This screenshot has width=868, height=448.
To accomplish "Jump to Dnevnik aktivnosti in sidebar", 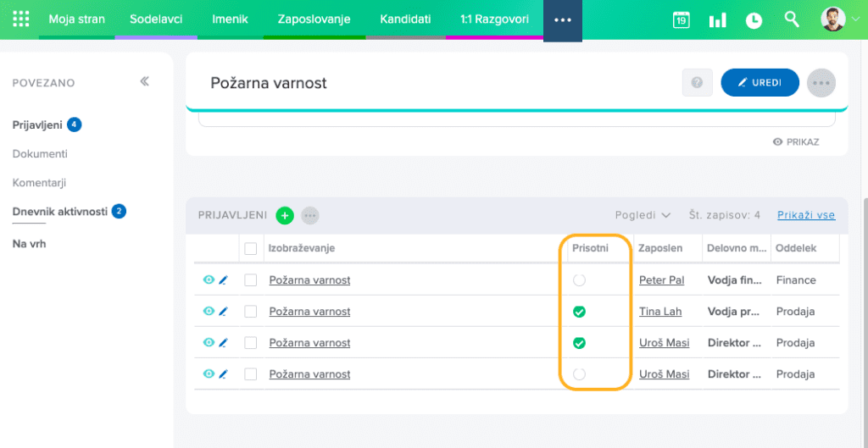I will (60, 211).
